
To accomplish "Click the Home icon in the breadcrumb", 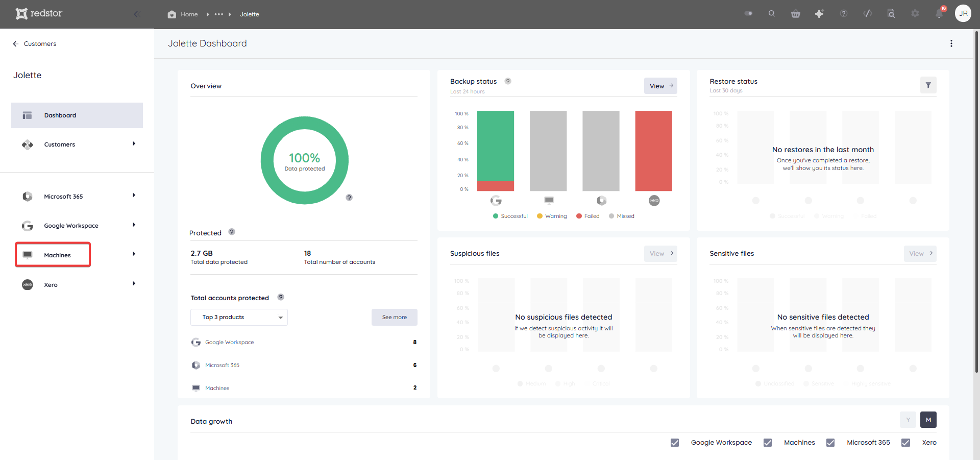I will [x=172, y=14].
